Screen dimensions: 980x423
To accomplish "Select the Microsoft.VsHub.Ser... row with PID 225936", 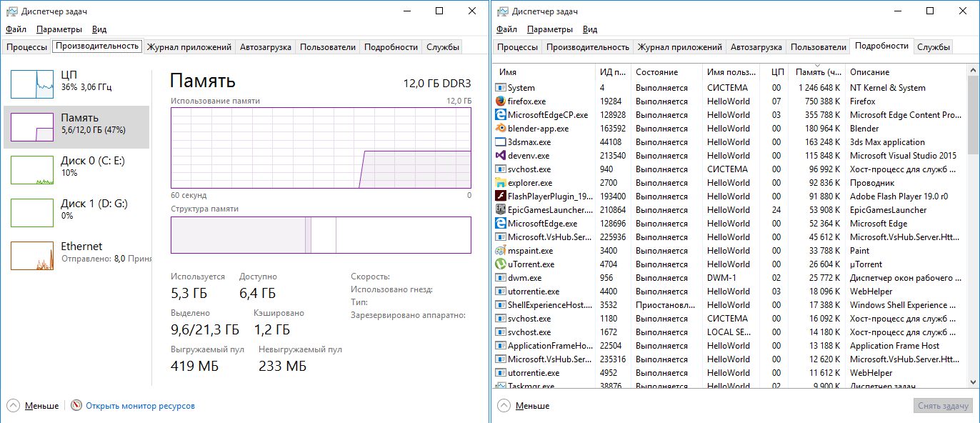I will point(730,237).
